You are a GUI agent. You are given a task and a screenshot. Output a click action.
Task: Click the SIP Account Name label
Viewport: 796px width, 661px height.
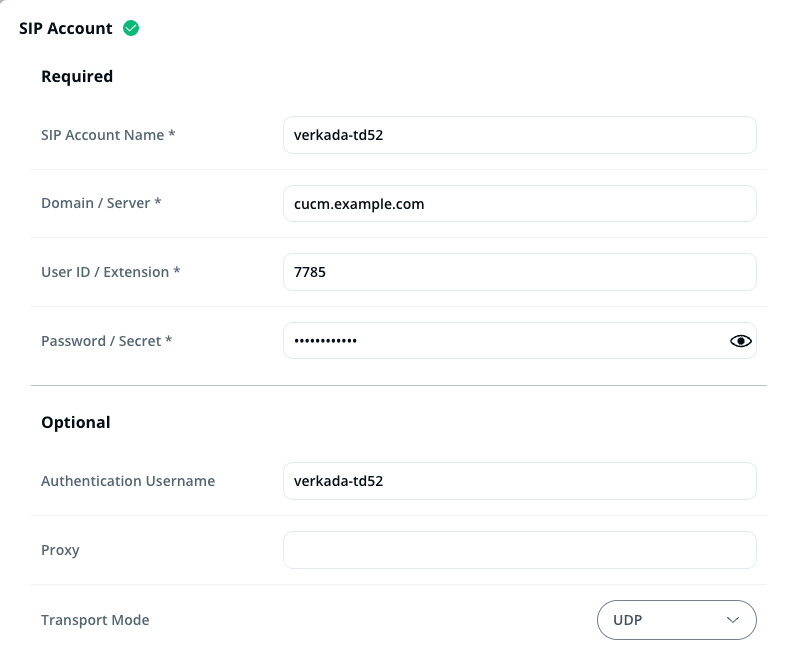click(108, 135)
